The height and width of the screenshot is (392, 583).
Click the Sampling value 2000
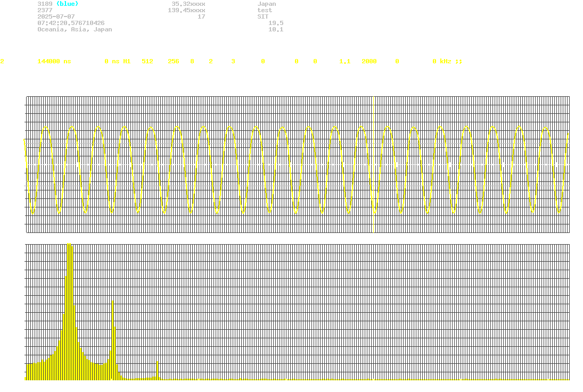pyautogui.click(x=369, y=61)
